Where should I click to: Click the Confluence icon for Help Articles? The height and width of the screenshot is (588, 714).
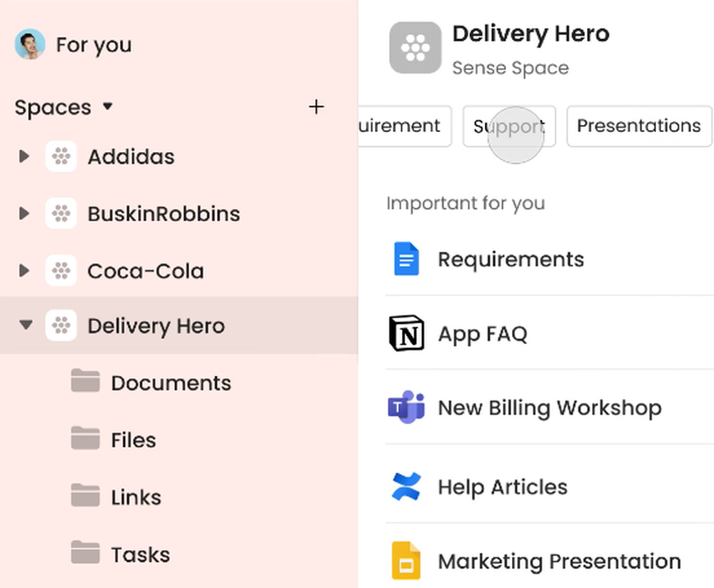click(406, 487)
